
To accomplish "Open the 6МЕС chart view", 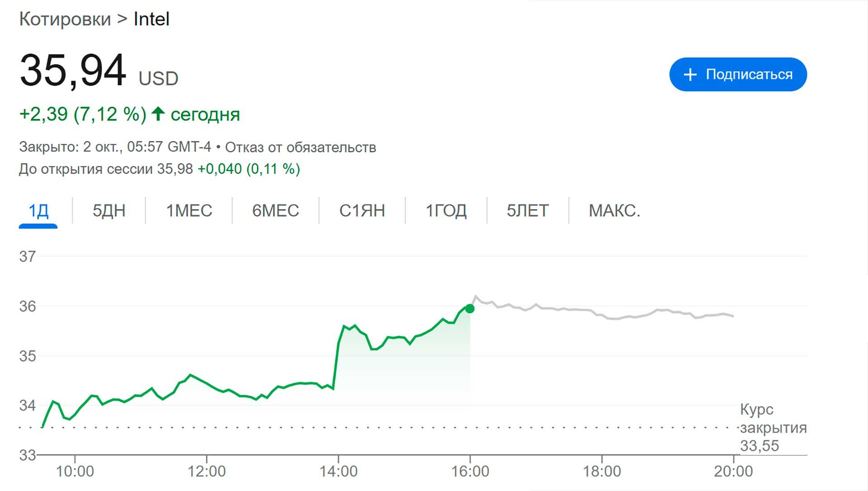I will tap(275, 210).
